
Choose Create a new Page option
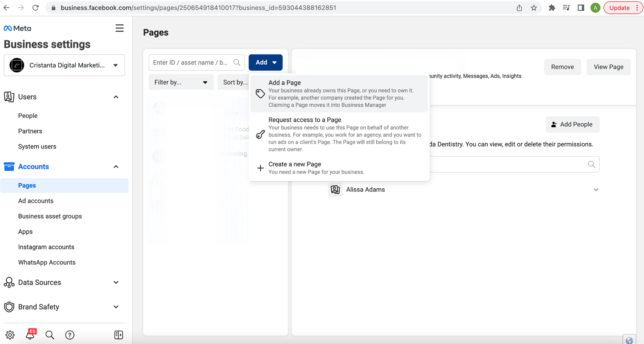click(339, 168)
